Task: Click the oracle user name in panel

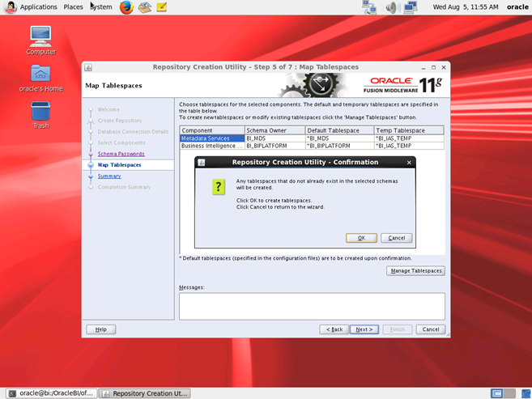Action: [x=517, y=6]
